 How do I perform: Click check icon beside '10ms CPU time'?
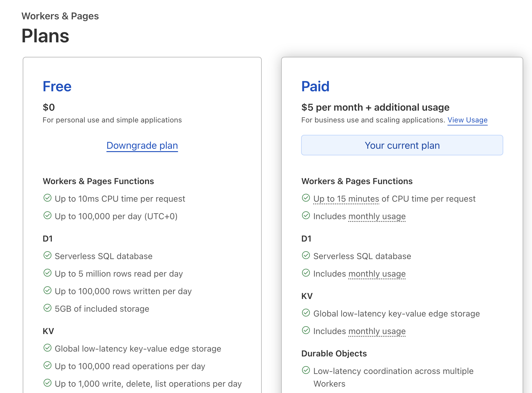coord(48,198)
